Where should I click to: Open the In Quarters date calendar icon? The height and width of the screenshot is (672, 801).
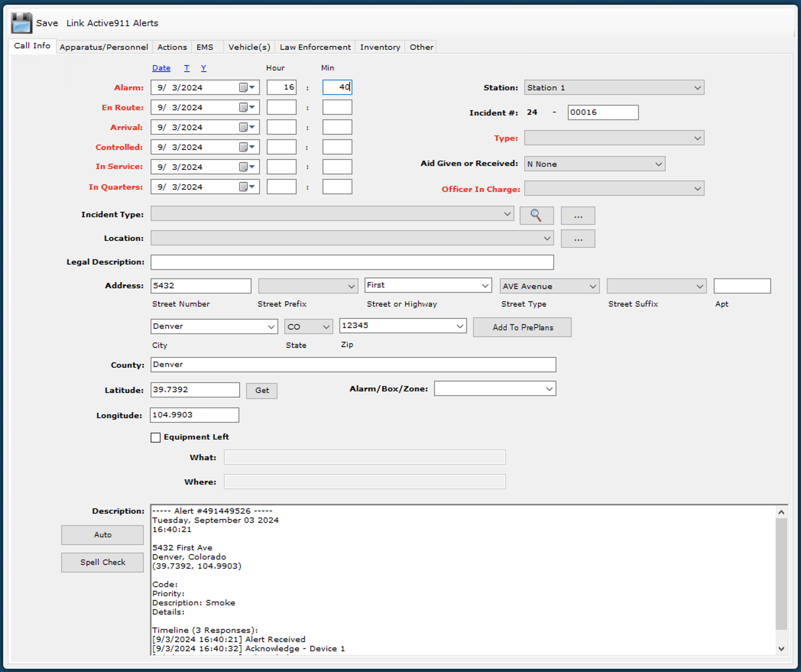click(x=243, y=187)
